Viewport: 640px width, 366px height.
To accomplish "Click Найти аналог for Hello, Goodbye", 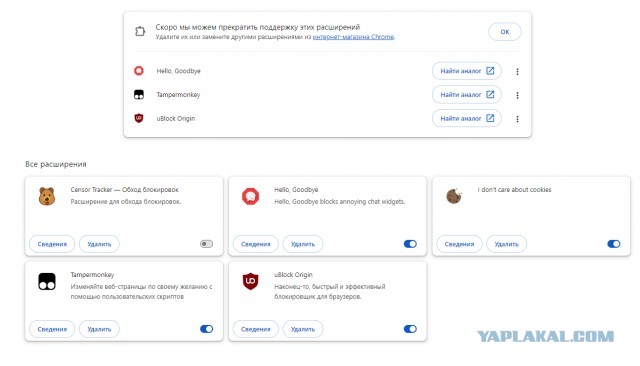I will point(467,71).
